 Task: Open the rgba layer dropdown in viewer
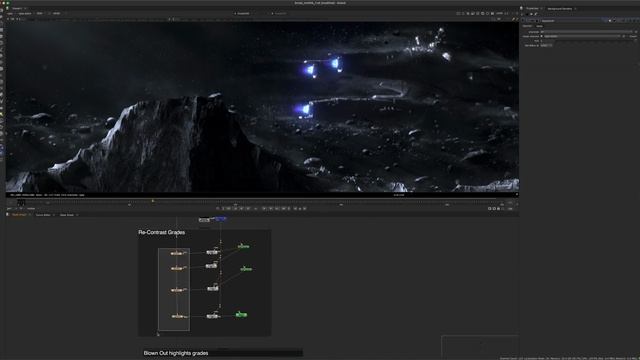click(x=11, y=13)
